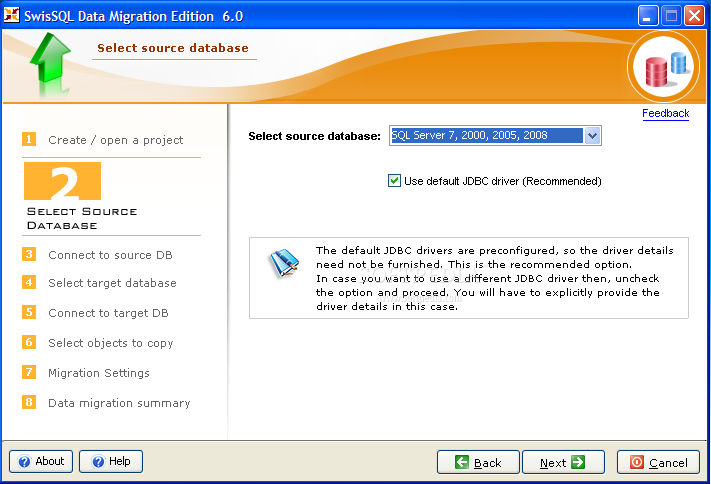The width and height of the screenshot is (711, 484).
Task: Click the orange step 6 number badge
Action: coord(29,342)
